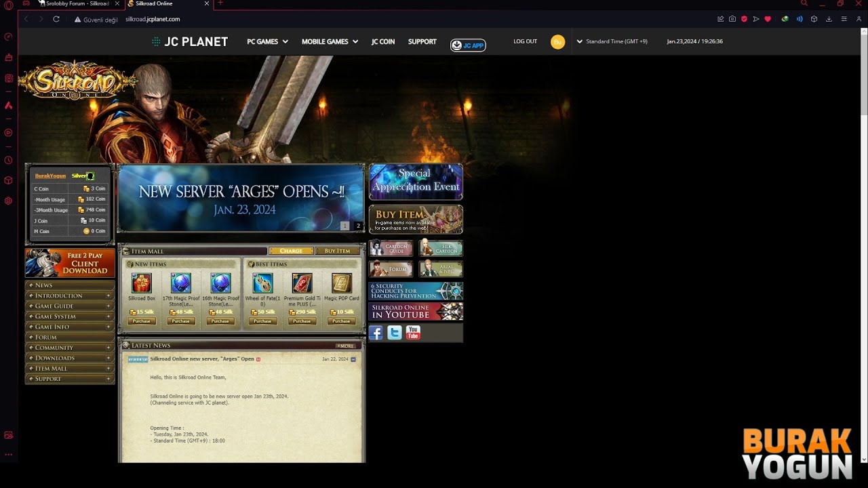Viewport: 868px width, 488px height.
Task: Open Opera snapshot camera icon
Action: [x=732, y=19]
